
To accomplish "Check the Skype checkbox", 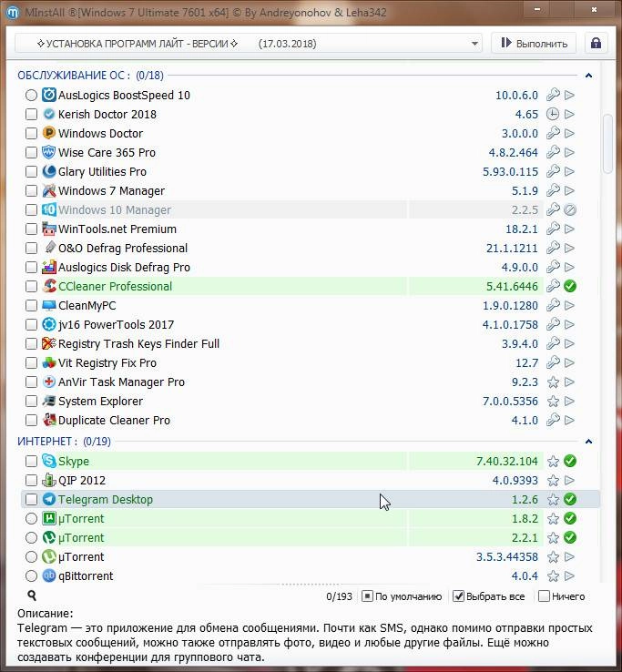I will (x=31, y=461).
